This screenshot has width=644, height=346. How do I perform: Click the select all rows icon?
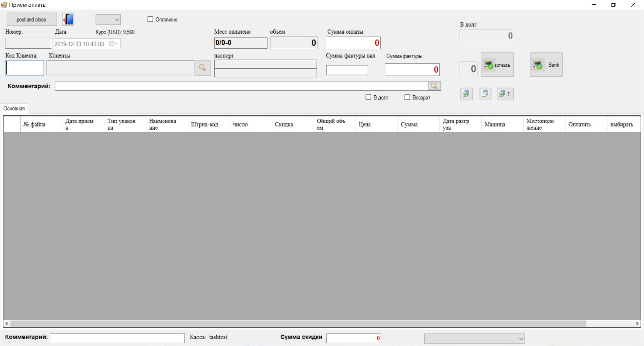coord(466,94)
